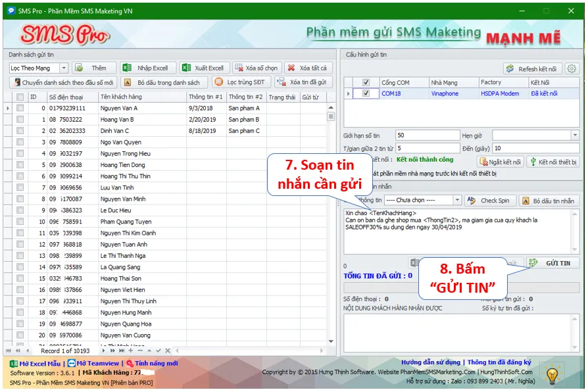Click the Xuất Excel export icon
This screenshot has height=392, width=588.
(186, 68)
